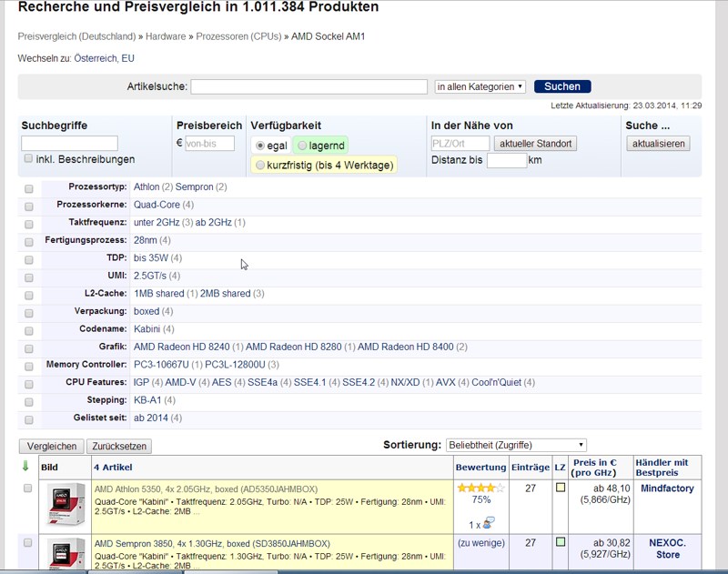Viewport: 728px width, 574px height.
Task: Click the Zurücksetzen button
Action: tap(119, 447)
